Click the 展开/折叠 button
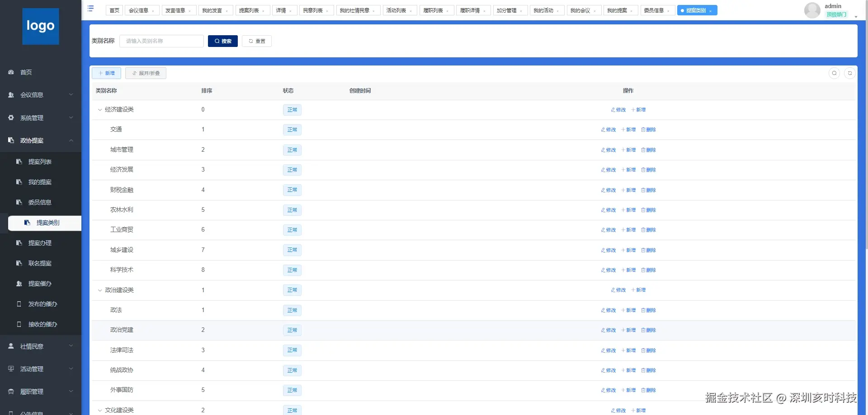 coord(146,73)
